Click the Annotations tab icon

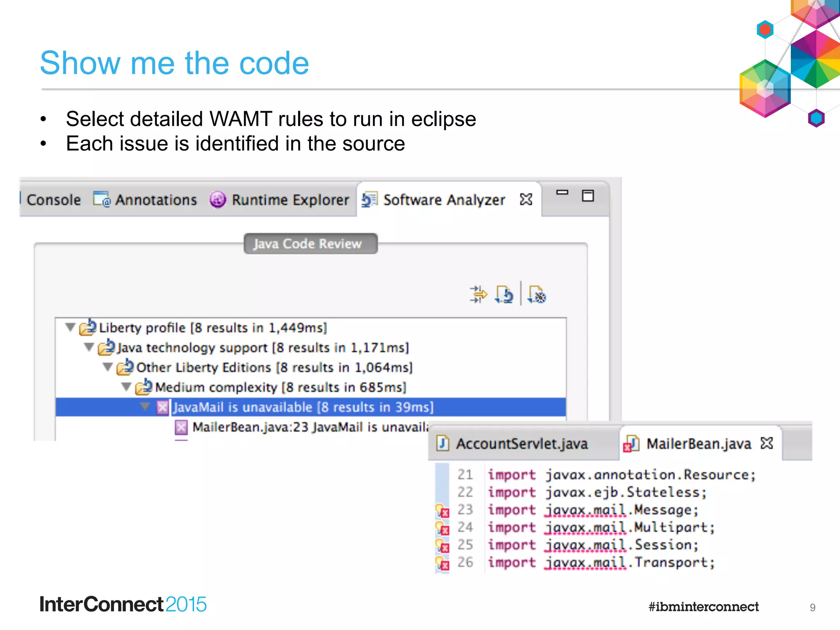coord(101,199)
